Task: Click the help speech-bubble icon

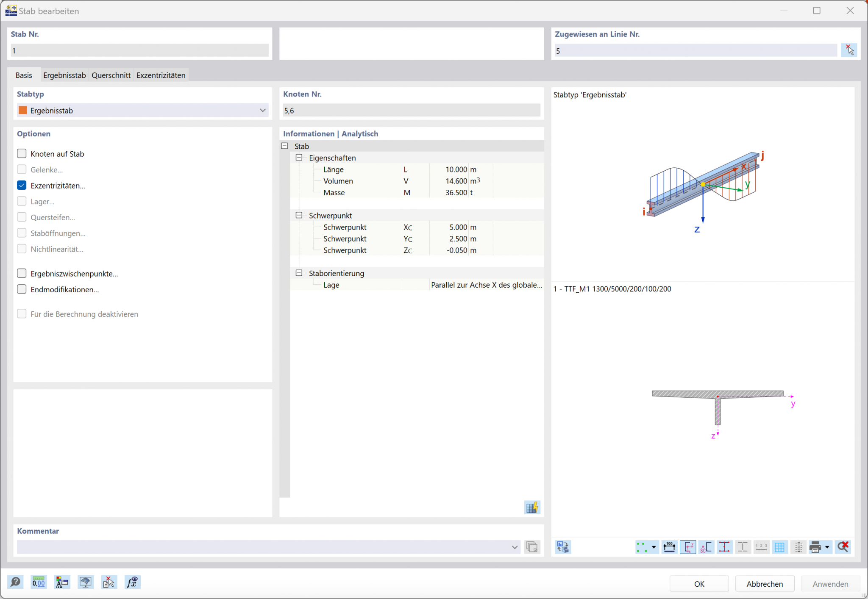Action: [x=15, y=582]
